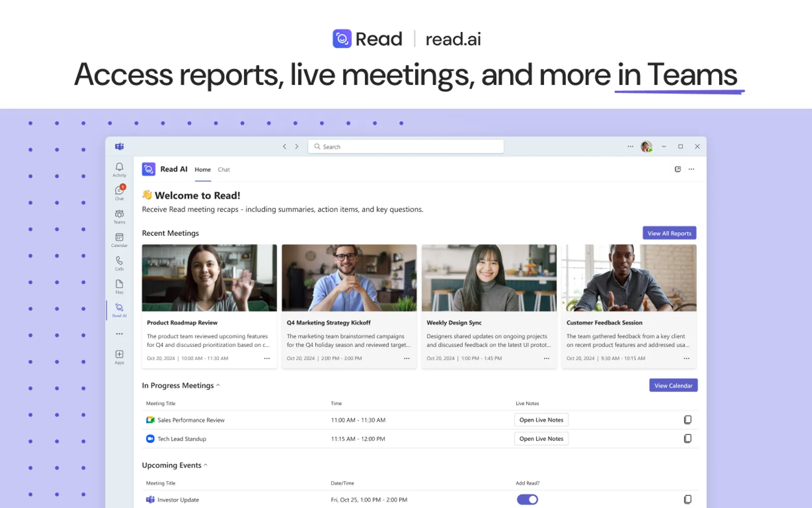Viewport: 812px width, 508px height.
Task: Open Weekly Design Sync thumbnail
Action: 489,278
